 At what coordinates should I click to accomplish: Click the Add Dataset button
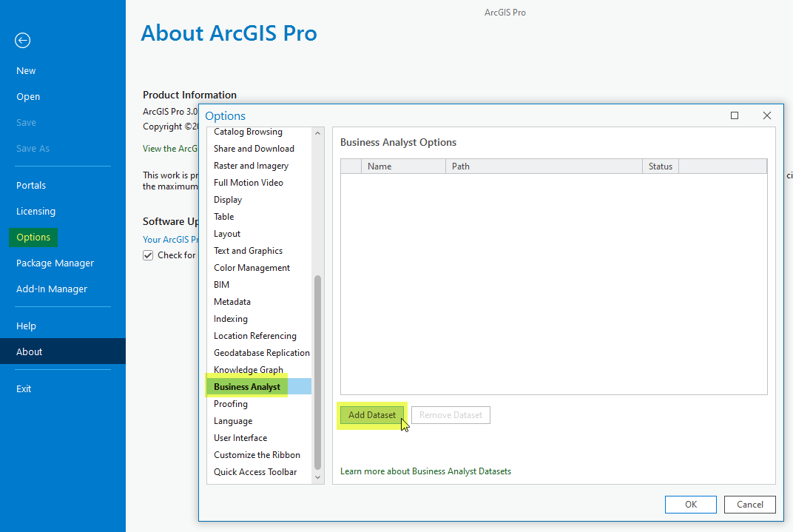pos(371,415)
